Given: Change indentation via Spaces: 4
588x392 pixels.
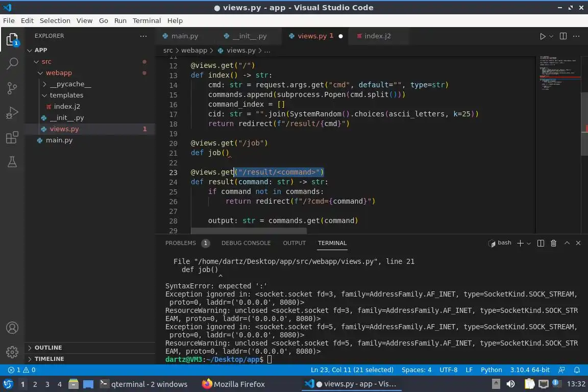Looking at the screenshot, I should (x=416, y=370).
